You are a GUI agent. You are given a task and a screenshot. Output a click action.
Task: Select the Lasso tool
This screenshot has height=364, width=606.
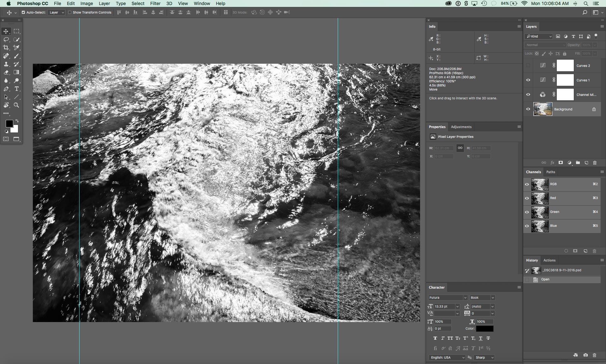tap(6, 39)
